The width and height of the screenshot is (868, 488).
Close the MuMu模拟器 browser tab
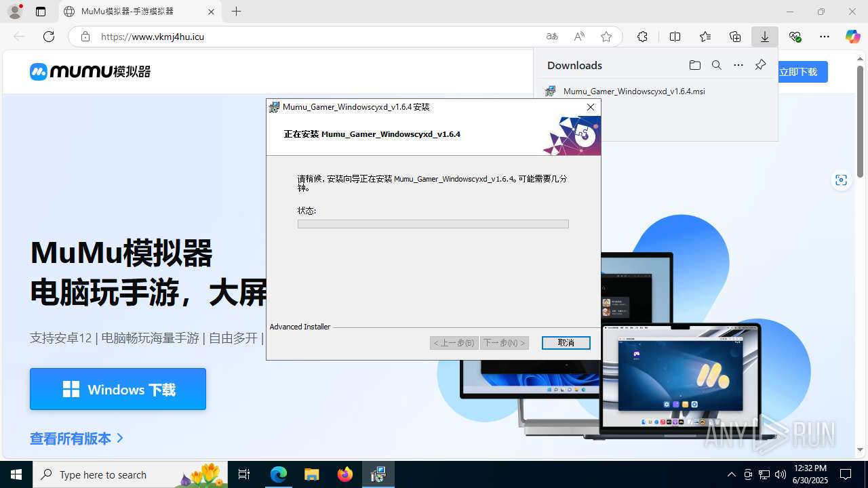tap(211, 12)
